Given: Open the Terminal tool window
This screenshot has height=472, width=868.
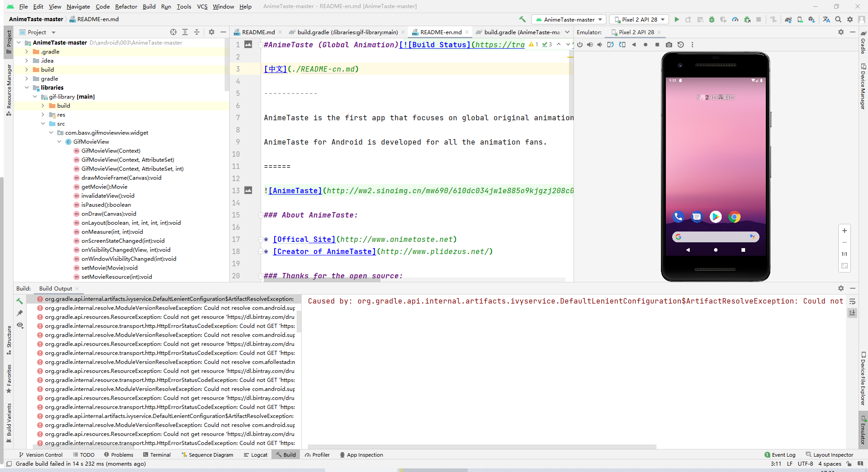Looking at the screenshot, I should coord(157,455).
